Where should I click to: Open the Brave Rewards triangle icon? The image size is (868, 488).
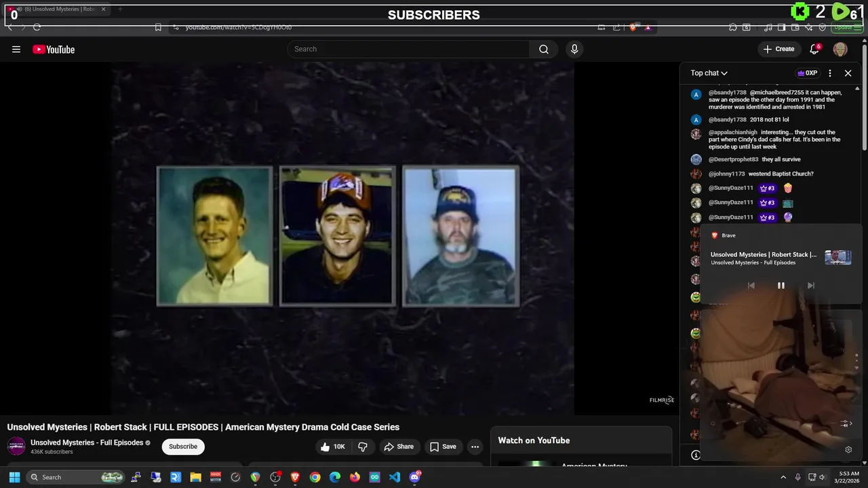pyautogui.click(x=648, y=27)
